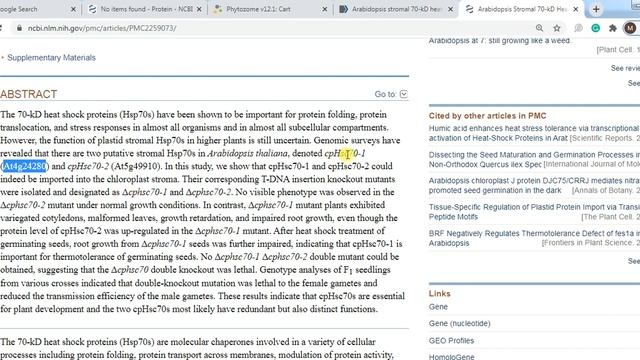The height and width of the screenshot is (360, 640).
Task: Bookmark this page with star icon
Action: pyautogui.click(x=557, y=28)
